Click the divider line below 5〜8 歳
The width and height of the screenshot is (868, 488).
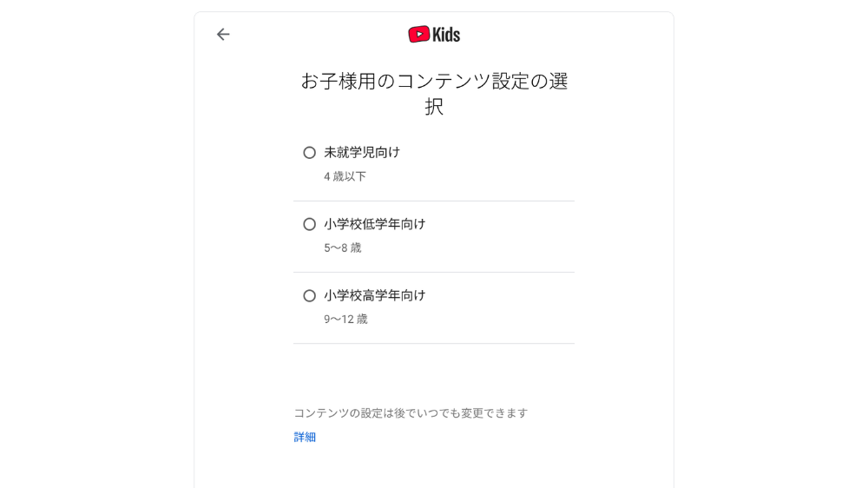434,272
